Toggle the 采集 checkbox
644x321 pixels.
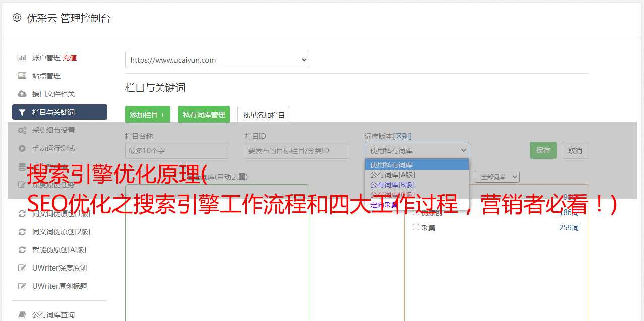[416, 227]
